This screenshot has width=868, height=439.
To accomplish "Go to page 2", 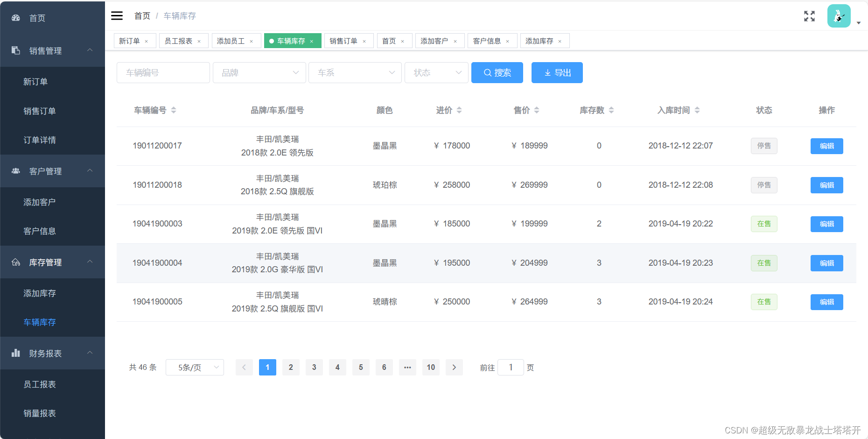I will coord(291,367).
